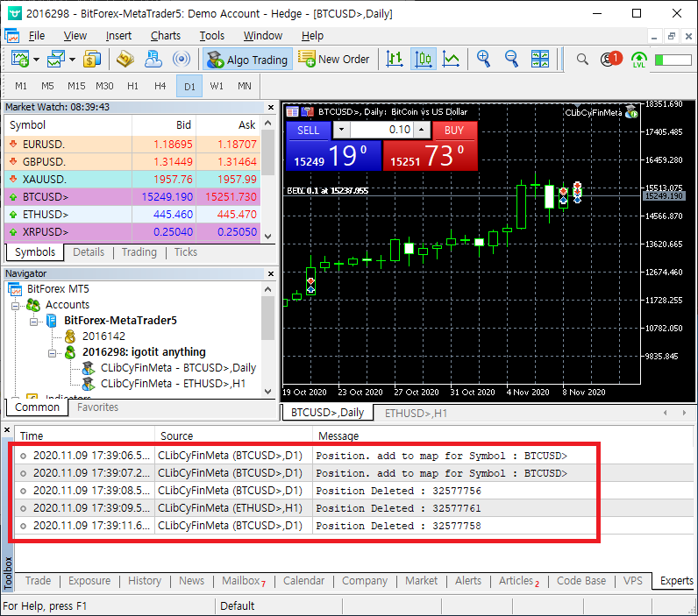Select the H1 timeframe
The image size is (698, 616).
pos(132,86)
